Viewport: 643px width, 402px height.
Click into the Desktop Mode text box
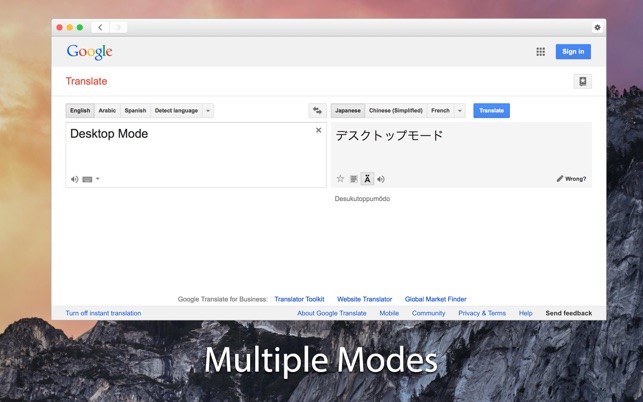[x=196, y=155]
